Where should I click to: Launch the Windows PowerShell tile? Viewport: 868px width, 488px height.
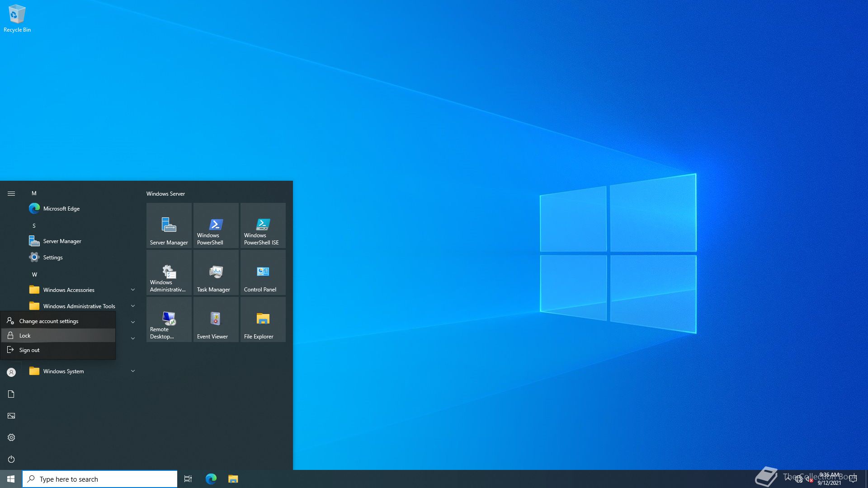[216, 225]
